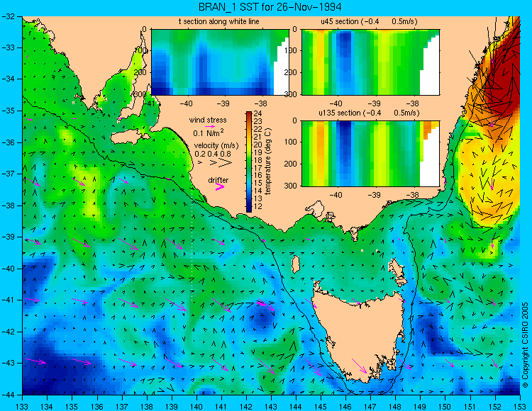
Task: Click the 'velocity (m/s)' legend label
Action: point(216,146)
